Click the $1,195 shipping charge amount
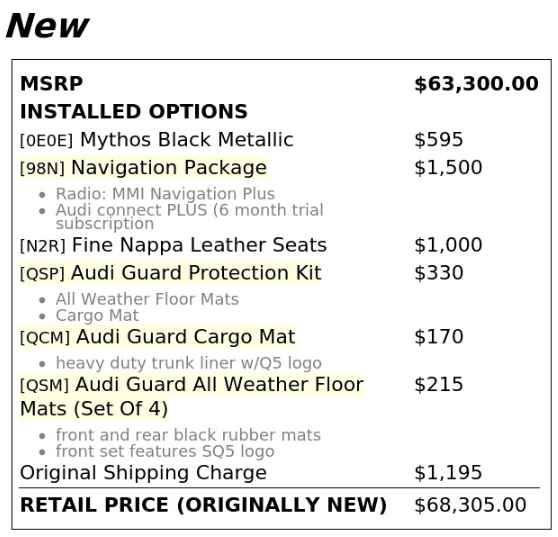Viewport: 558px width, 537px height. click(x=448, y=473)
